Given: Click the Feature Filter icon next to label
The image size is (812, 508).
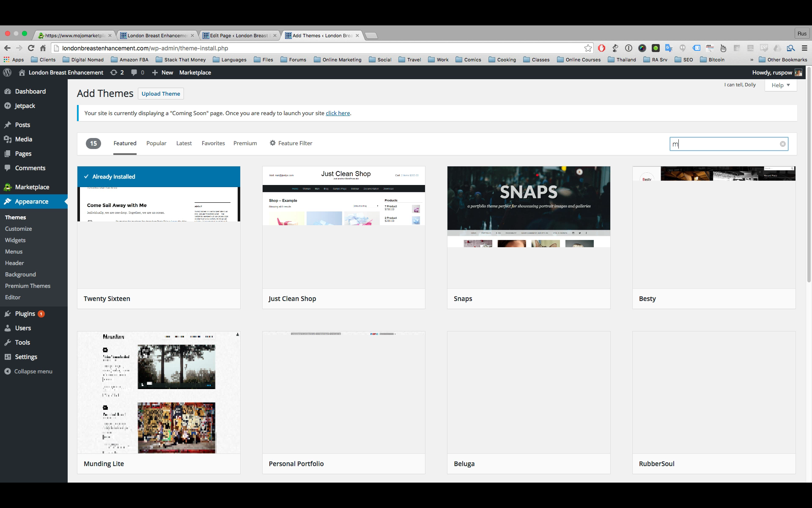Looking at the screenshot, I should 272,144.
